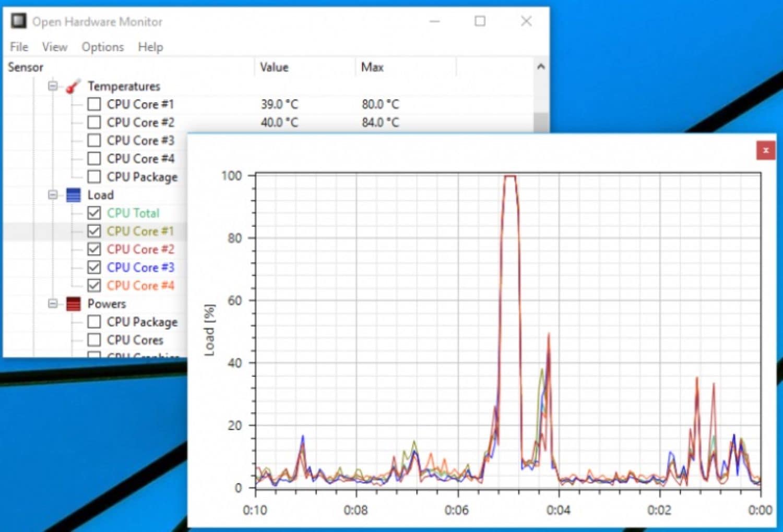Uncheck the CPU Core #3 load checkbox

click(x=94, y=268)
